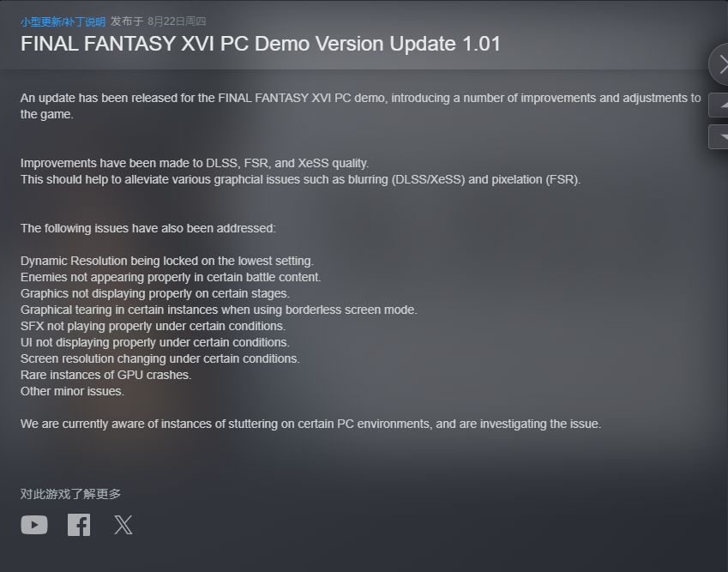Click the 对此游戏了解更多 heading

[70, 494]
